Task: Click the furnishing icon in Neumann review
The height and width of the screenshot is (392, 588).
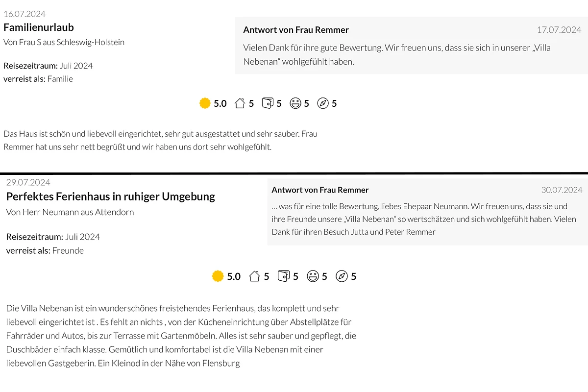Action: coord(284,276)
